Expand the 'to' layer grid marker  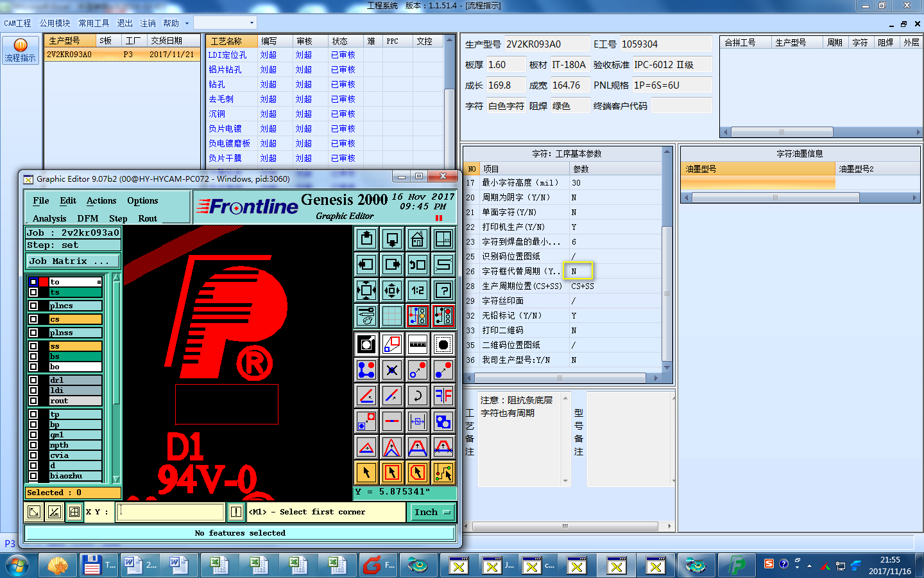coord(99,282)
